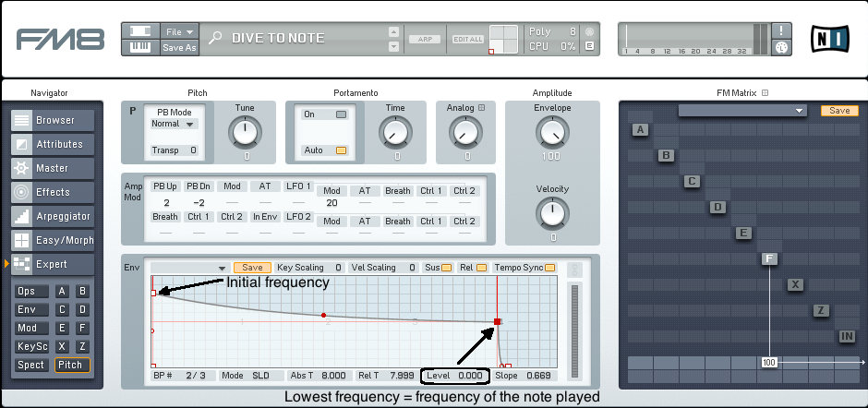This screenshot has width=868, height=408.
Task: Open operator F page in Navigator
Action: [82, 329]
